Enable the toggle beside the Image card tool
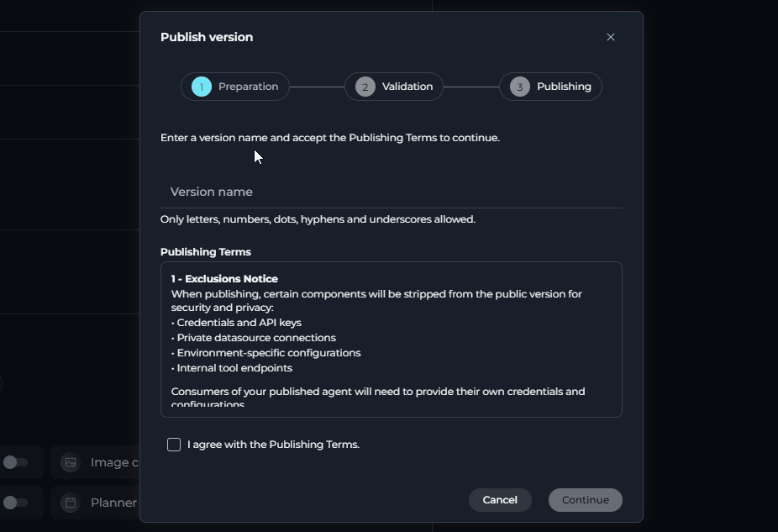Viewport: 778px width, 532px height. [x=18, y=462]
